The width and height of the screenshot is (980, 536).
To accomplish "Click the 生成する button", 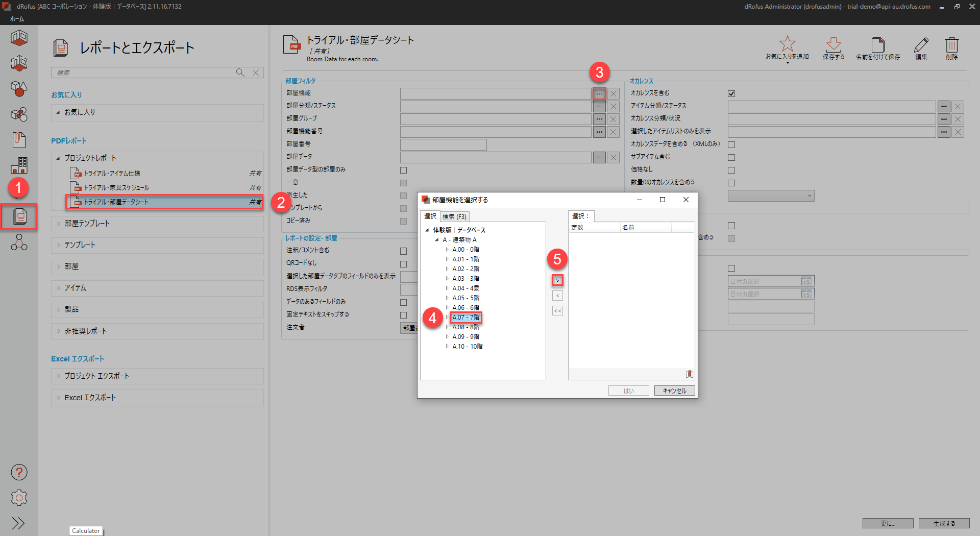I will 944,523.
